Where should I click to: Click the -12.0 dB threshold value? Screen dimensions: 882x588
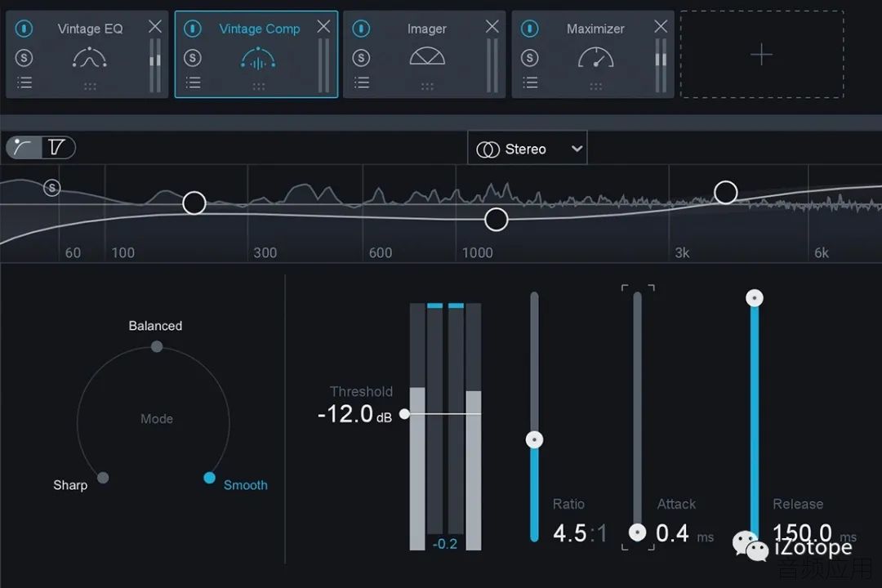tap(354, 415)
